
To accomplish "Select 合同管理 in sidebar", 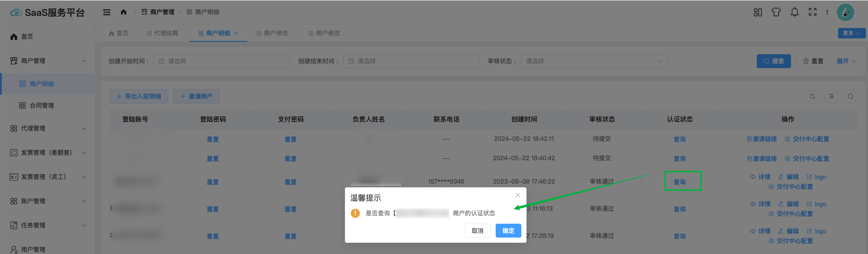I will click(42, 106).
